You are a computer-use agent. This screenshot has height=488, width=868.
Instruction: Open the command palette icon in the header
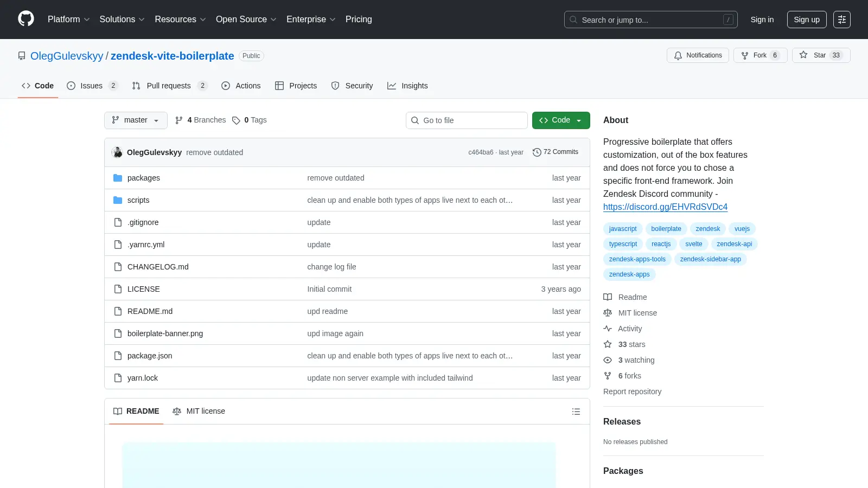(x=842, y=20)
